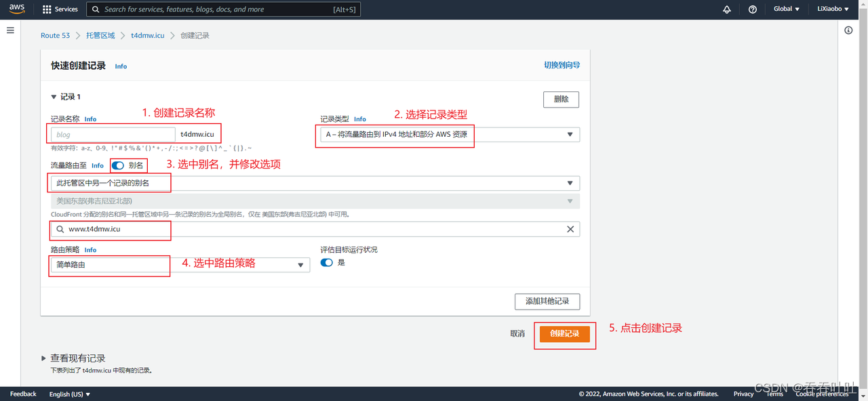Click the record name blog input field
Viewport: 868px width, 401px height.
[113, 134]
